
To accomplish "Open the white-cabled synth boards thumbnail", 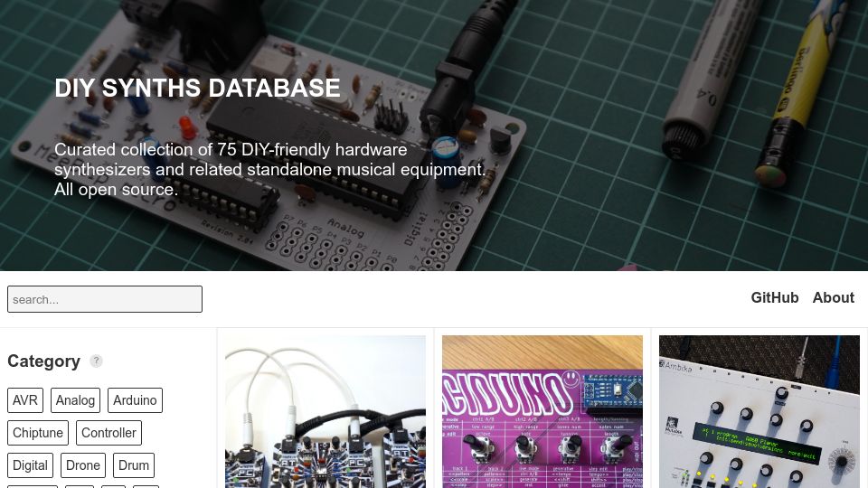I will click(x=325, y=412).
